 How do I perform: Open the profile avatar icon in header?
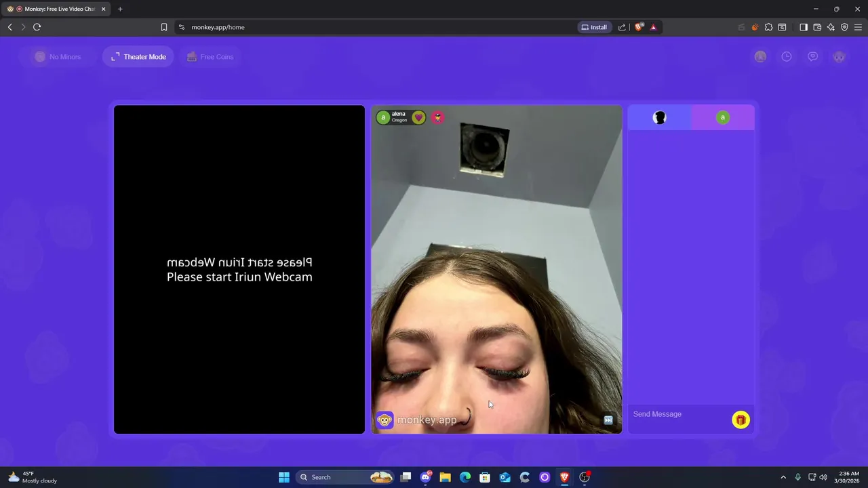760,57
